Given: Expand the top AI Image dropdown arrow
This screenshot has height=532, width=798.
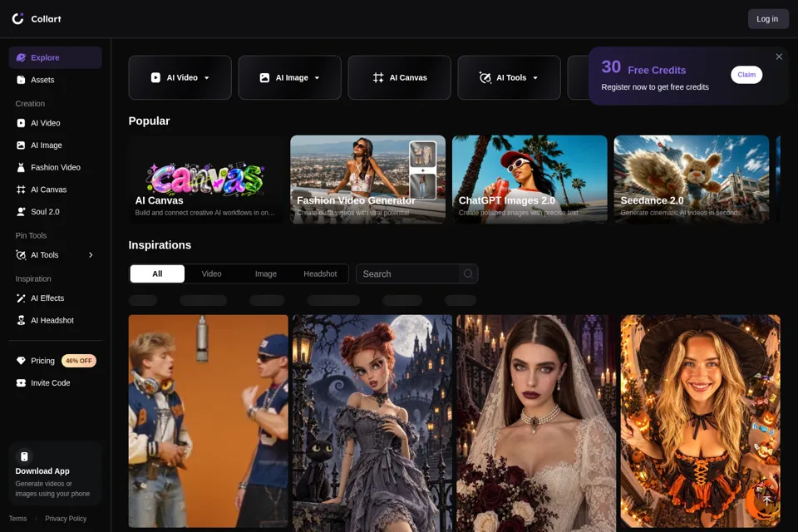Looking at the screenshot, I should click(x=317, y=78).
